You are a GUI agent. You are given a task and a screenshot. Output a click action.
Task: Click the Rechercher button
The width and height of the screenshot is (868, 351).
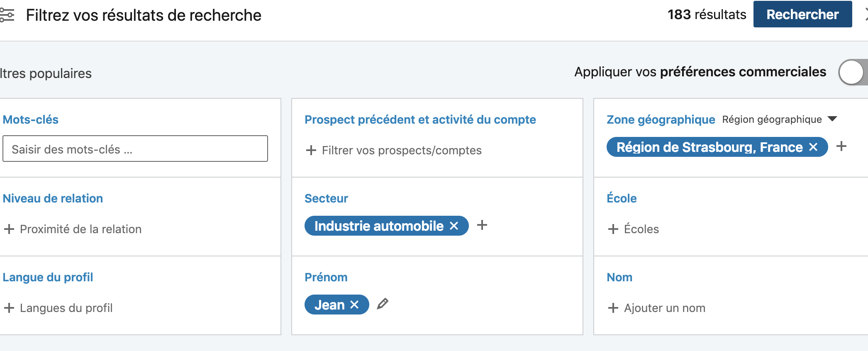click(x=802, y=15)
